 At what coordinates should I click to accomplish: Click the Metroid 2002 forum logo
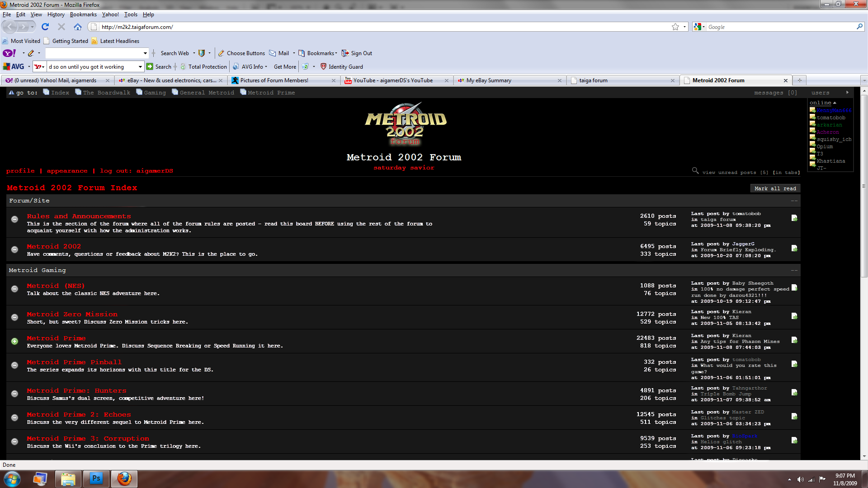coord(406,124)
